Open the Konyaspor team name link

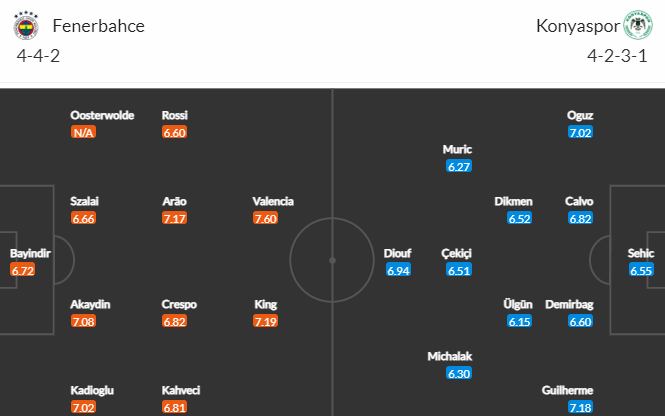point(578,26)
